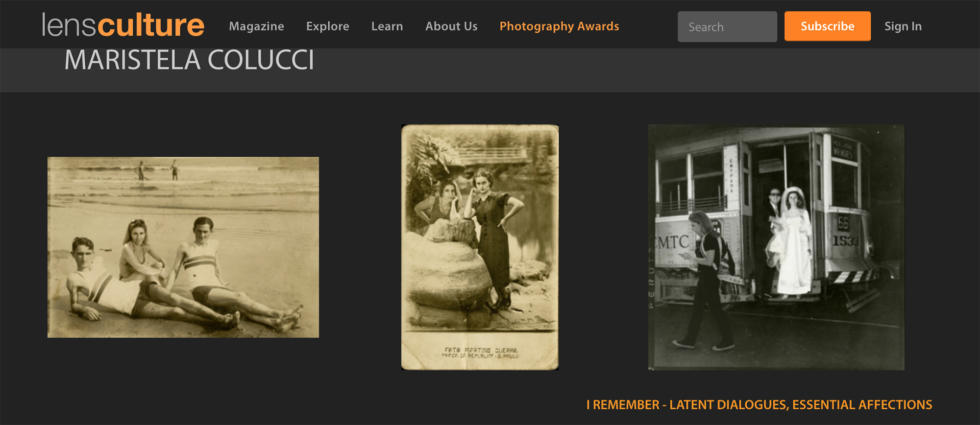Click Sign In

tap(903, 26)
